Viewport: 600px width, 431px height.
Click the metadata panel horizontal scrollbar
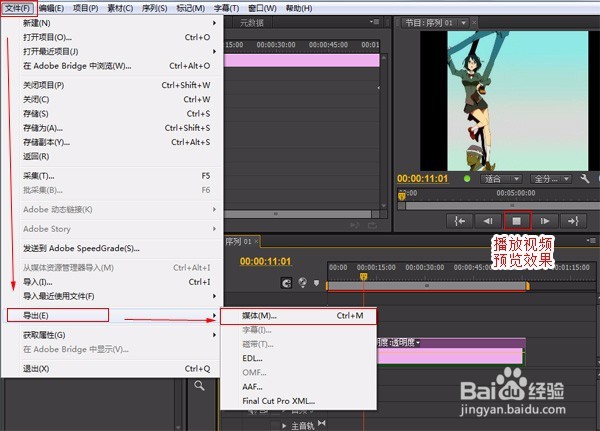[298, 214]
